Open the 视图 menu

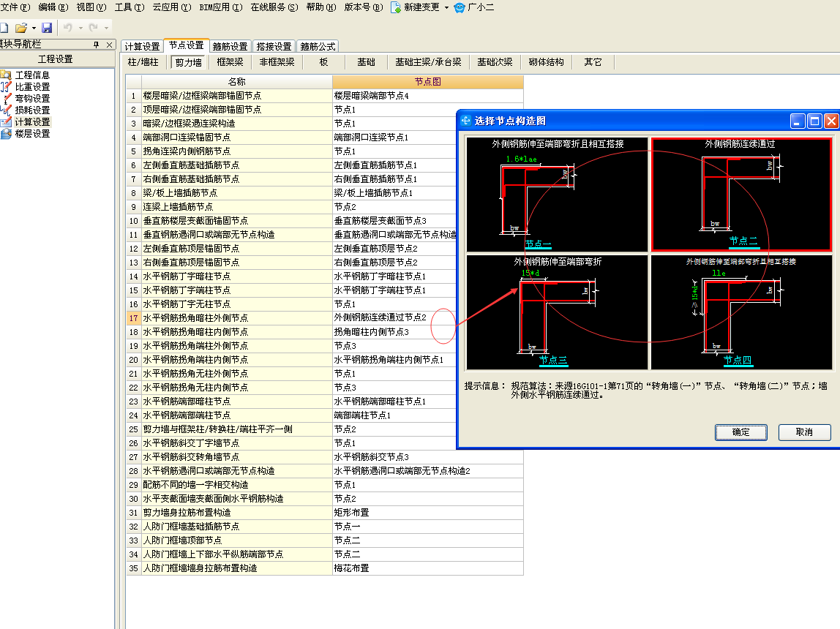click(91, 7)
